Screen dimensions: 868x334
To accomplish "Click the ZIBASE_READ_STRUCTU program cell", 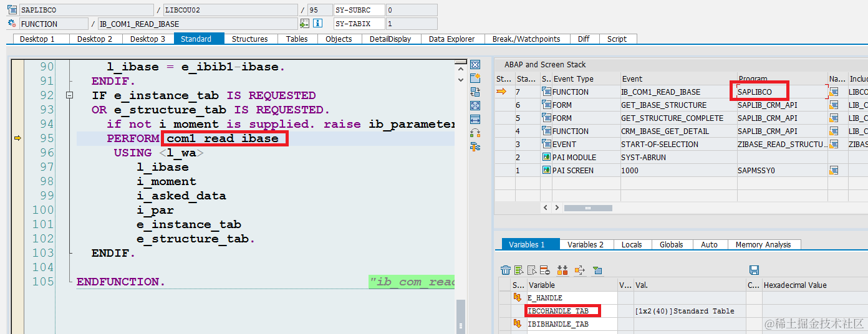I will click(782, 144).
